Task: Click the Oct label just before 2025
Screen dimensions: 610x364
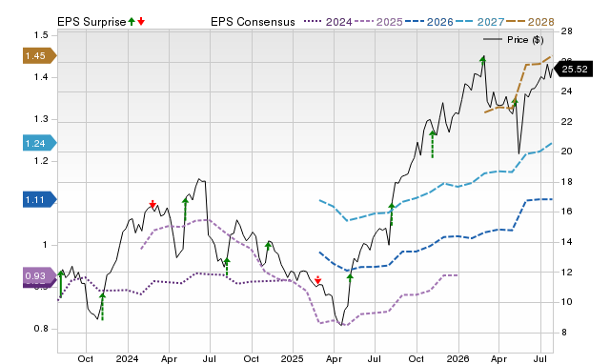Action: pos(252,358)
